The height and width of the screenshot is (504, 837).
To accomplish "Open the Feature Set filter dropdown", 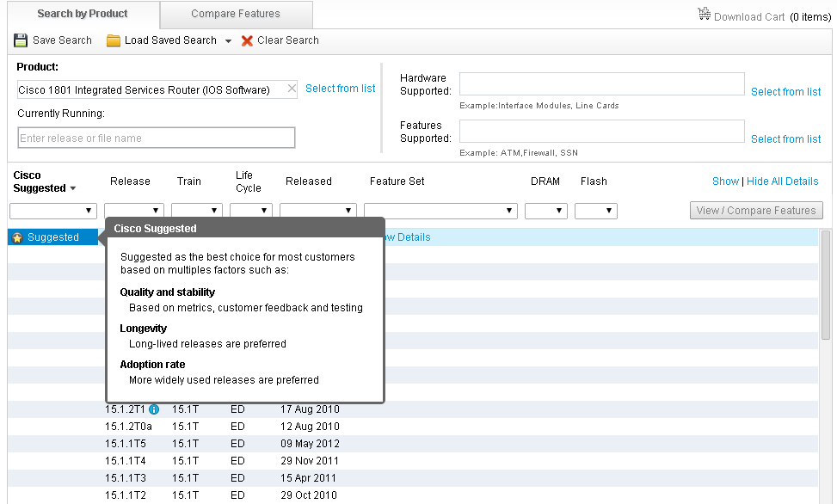I will [441, 211].
